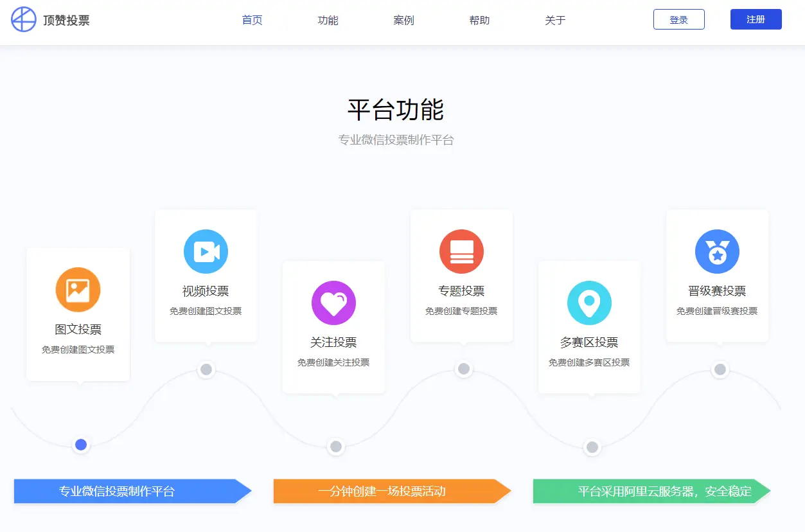Click the blue 专业微信投票制作平台 arrow banner
The image size is (805, 532).
132,492
